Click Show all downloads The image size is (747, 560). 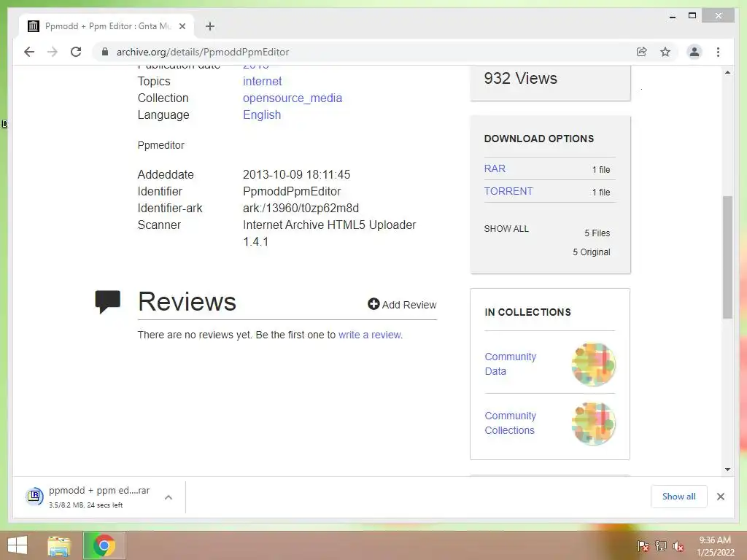click(678, 496)
